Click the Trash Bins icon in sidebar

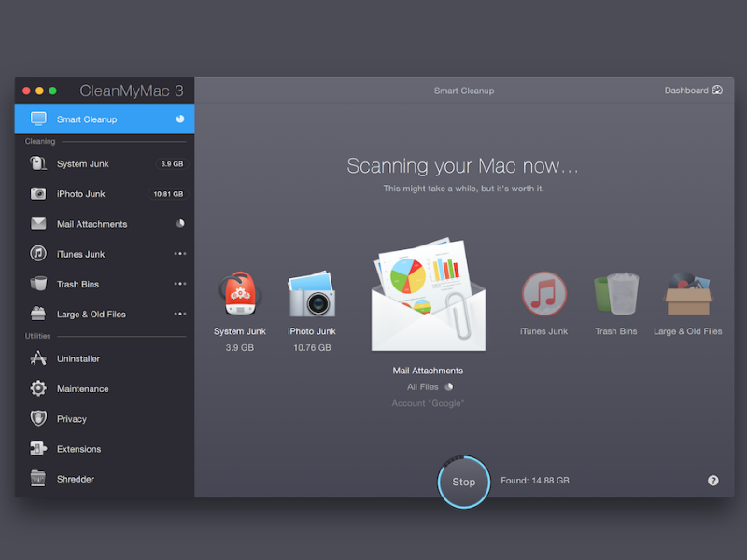pos(38,284)
